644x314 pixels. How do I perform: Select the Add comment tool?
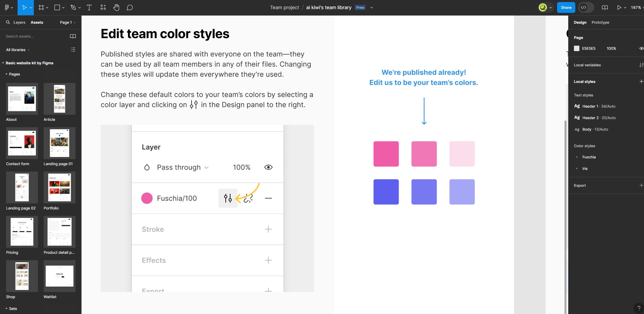pos(130,7)
